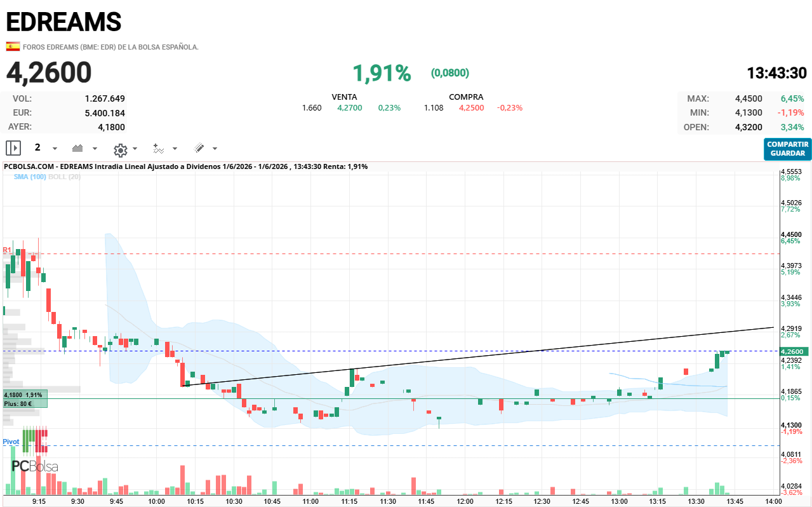Image resolution: width=812 pixels, height=507 pixels.
Task: Click the Spanish flag icon
Action: pos(13,46)
